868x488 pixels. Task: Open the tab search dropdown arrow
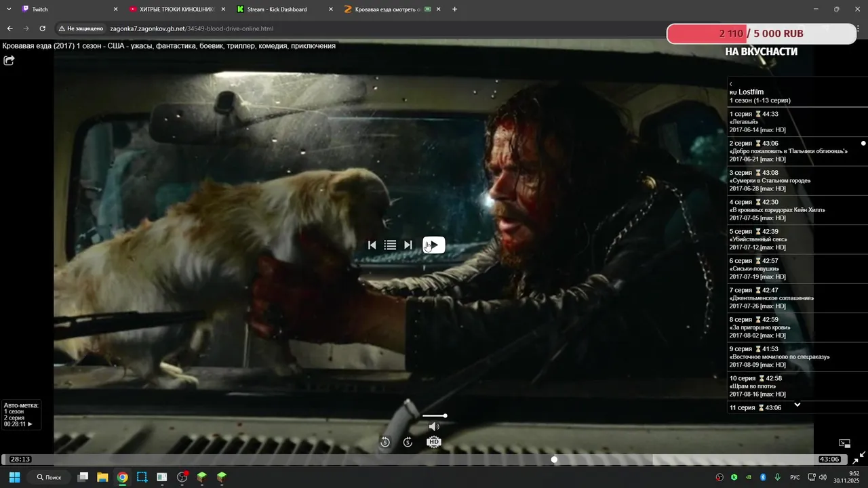click(9, 9)
